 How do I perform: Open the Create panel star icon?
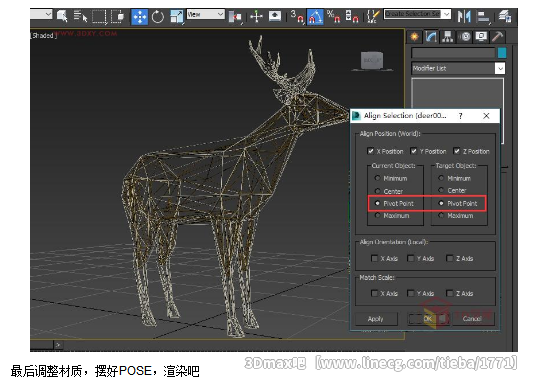tap(414, 37)
